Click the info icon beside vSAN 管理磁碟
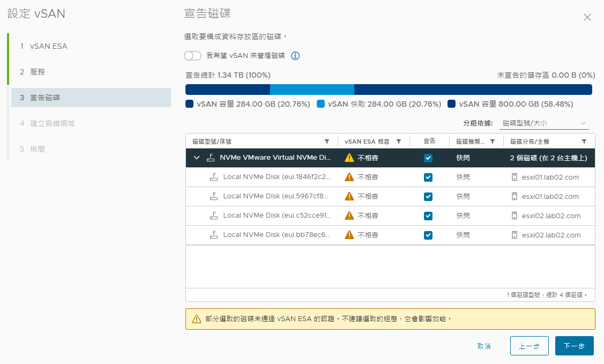The width and height of the screenshot is (604, 364). pos(295,56)
